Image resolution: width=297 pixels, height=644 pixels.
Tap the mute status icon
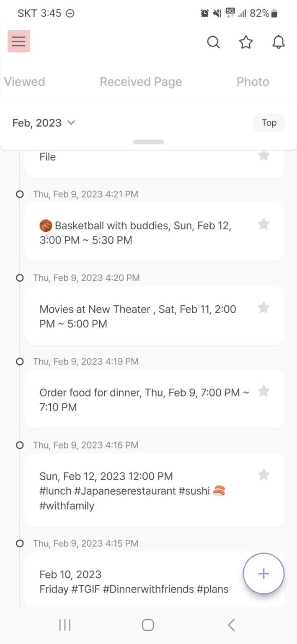click(216, 13)
